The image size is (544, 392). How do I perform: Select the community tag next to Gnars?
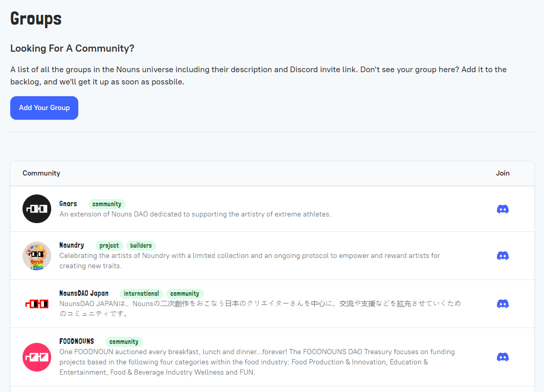[107, 204]
